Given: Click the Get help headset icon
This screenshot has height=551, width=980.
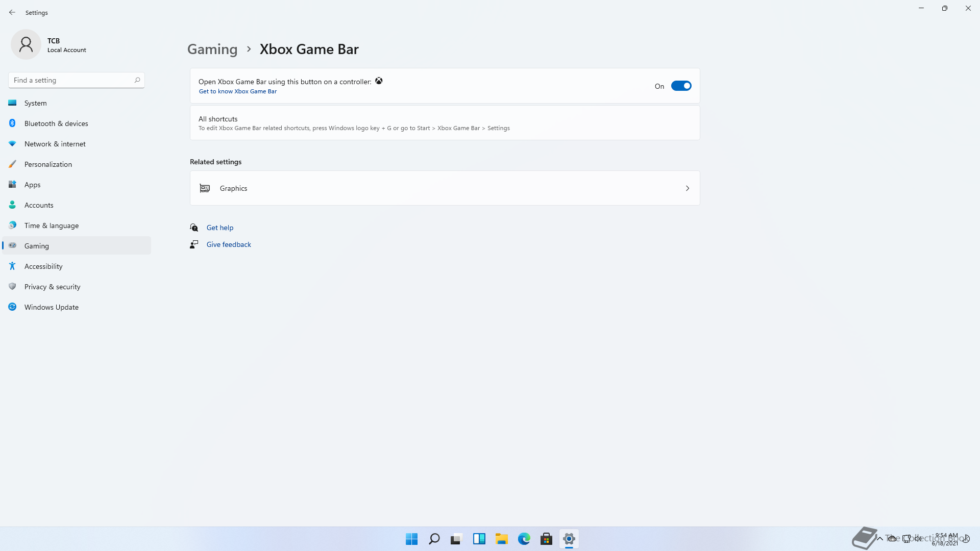Looking at the screenshot, I should 194,228.
